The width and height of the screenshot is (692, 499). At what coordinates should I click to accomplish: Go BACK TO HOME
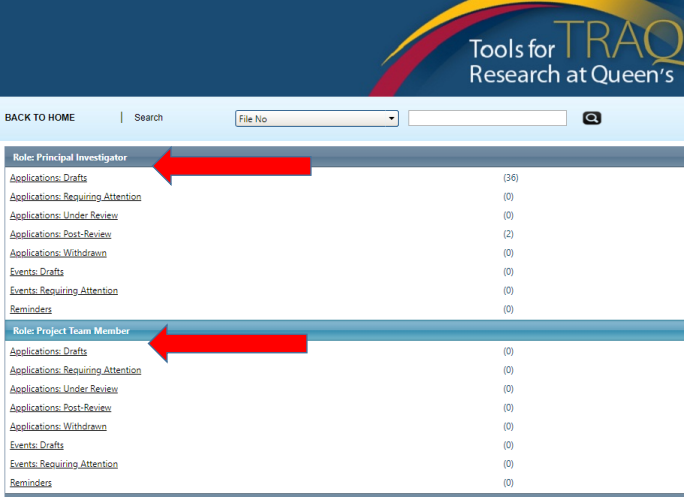(39, 118)
